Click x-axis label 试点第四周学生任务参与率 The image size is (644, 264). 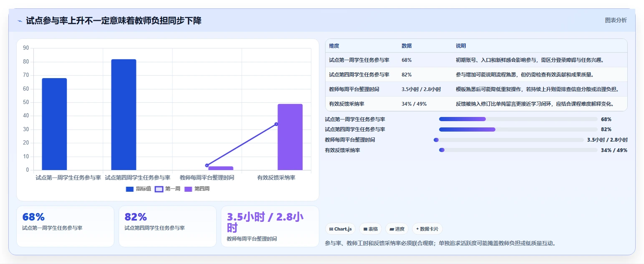(x=138, y=178)
